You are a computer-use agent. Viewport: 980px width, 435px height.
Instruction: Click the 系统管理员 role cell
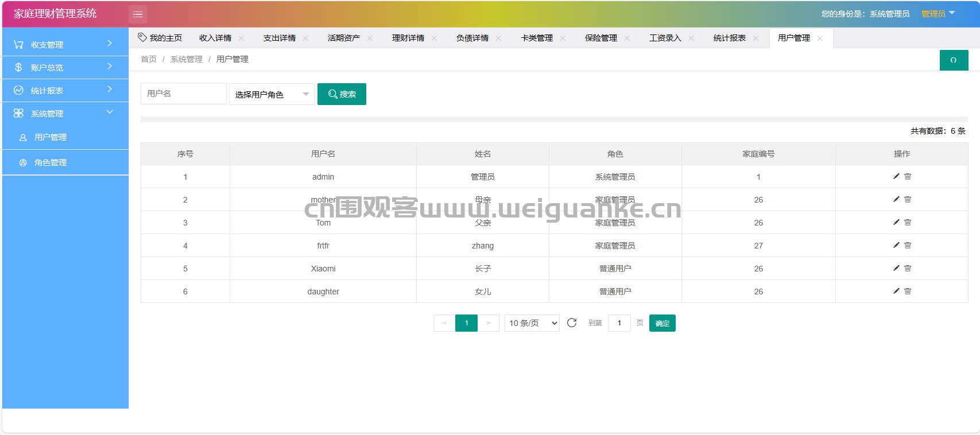pos(615,177)
